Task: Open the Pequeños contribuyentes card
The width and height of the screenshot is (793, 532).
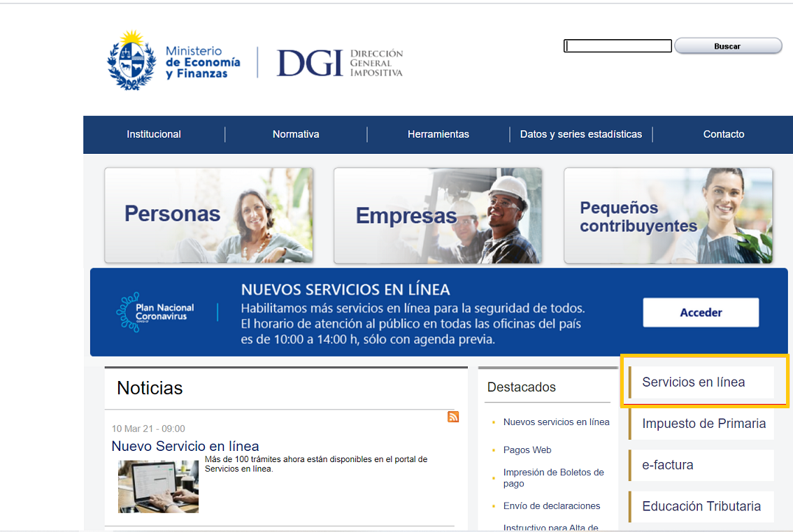Action: 668,215
